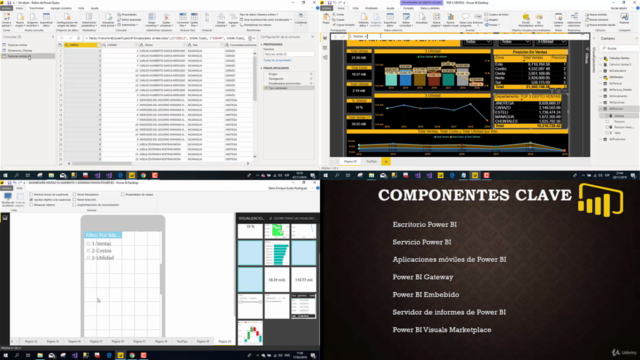Open Configuración de origen de datos
The image size is (640, 360).
point(67,20)
